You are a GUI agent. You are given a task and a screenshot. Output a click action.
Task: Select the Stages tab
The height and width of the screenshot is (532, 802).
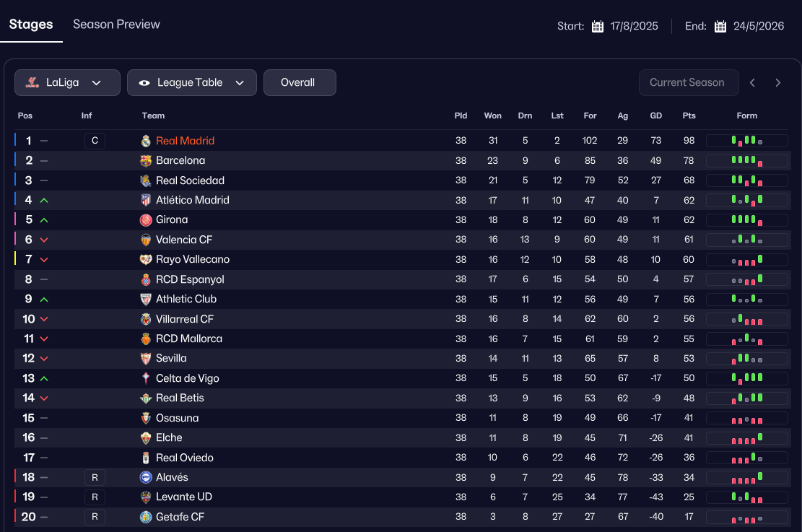pos(31,25)
